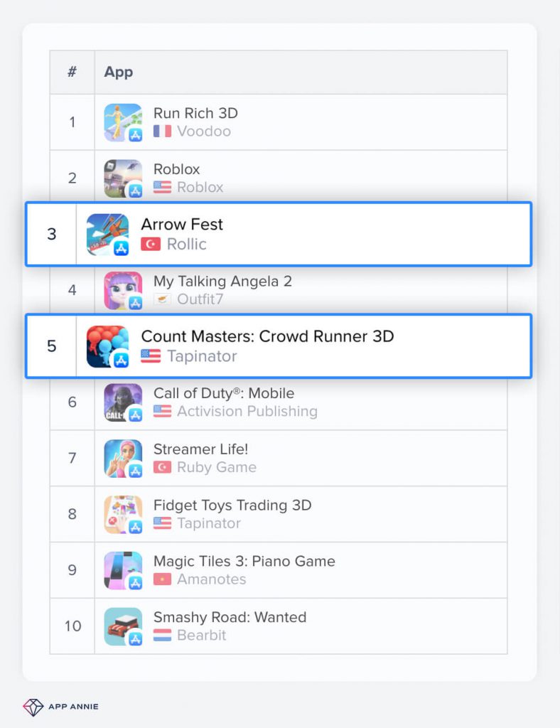560x728 pixels.
Task: Click the App column header
Action: click(x=119, y=72)
